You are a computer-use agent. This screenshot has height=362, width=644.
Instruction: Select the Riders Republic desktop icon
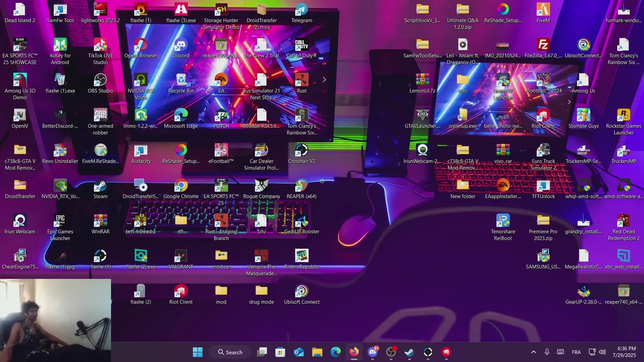[x=301, y=260]
